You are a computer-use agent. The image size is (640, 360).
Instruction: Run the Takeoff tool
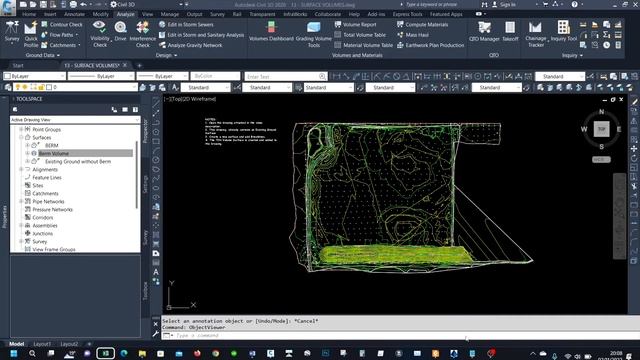pyautogui.click(x=510, y=32)
